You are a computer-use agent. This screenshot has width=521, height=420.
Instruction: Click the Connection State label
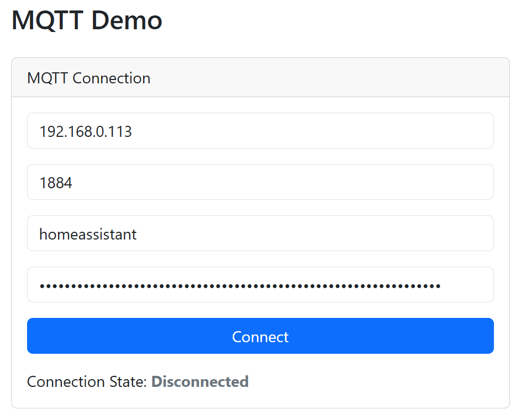click(x=87, y=381)
